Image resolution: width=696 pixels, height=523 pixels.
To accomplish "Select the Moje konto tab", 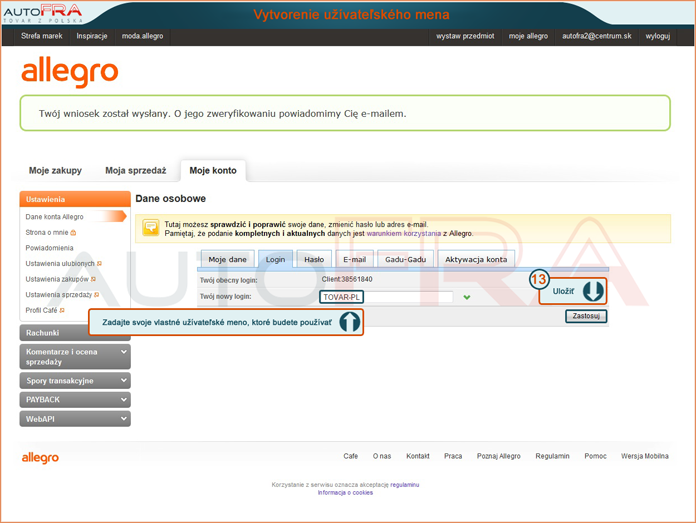I will coord(213,170).
